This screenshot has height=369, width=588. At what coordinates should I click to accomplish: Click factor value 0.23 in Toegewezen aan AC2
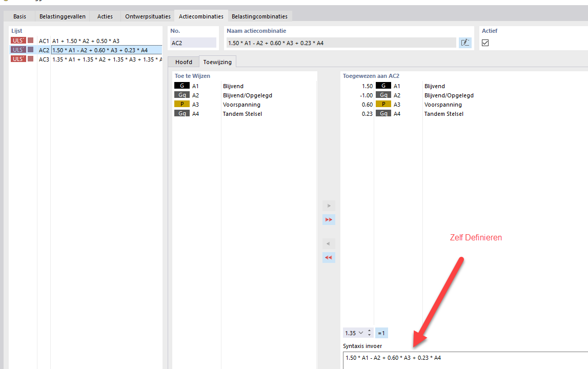pyautogui.click(x=367, y=114)
